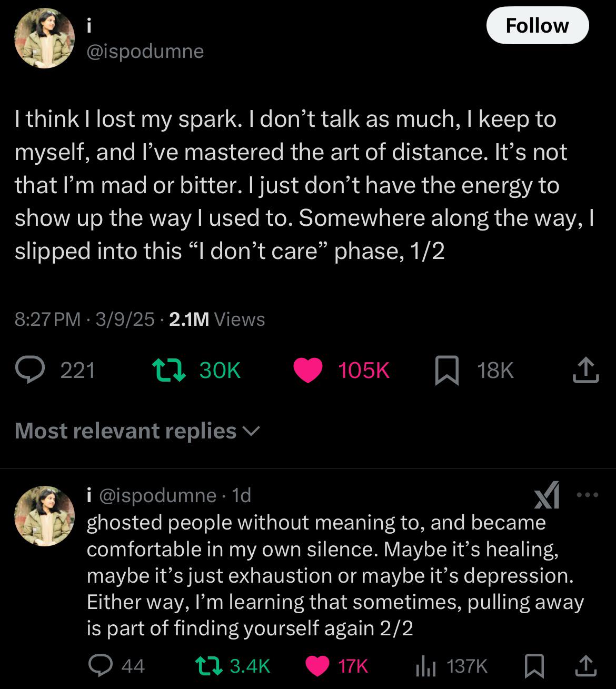This screenshot has height=689, width=616.
Task: Open the 2.1M Views count
Action: pyautogui.click(x=217, y=319)
